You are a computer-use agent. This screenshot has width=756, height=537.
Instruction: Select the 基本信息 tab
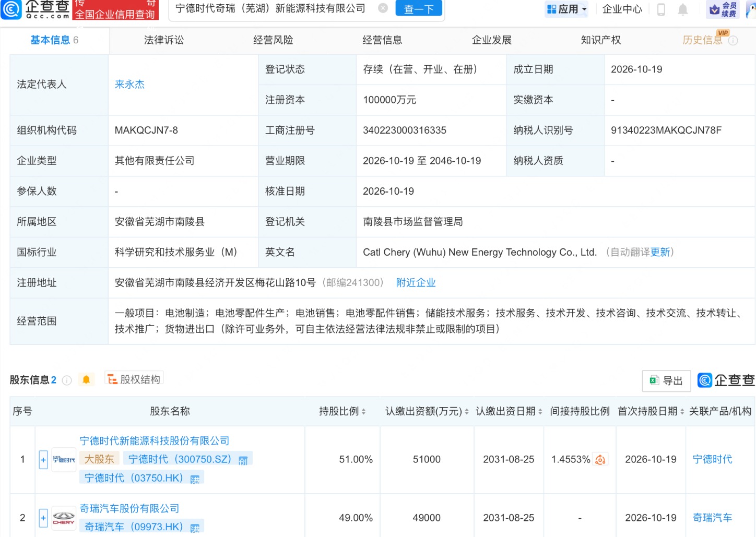(x=54, y=40)
